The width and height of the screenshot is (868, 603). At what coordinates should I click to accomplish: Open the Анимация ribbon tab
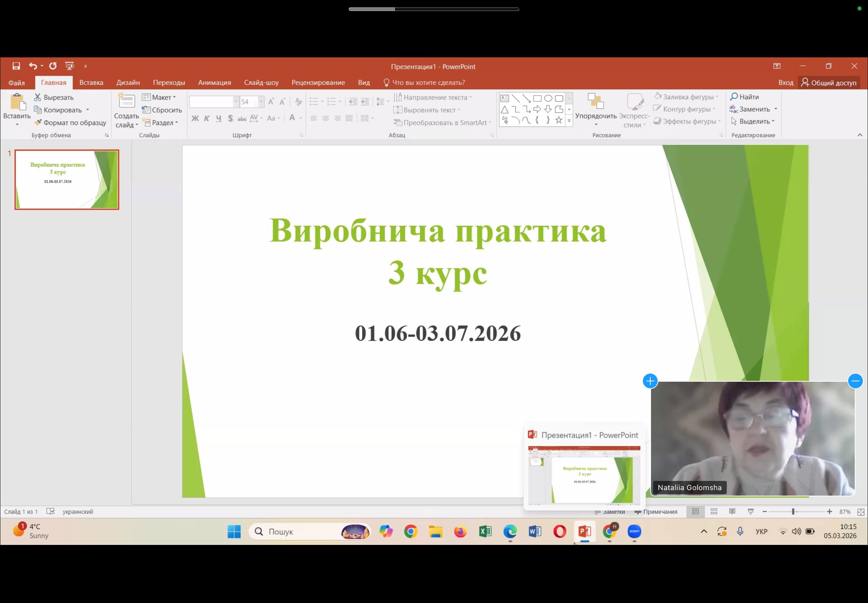214,83
